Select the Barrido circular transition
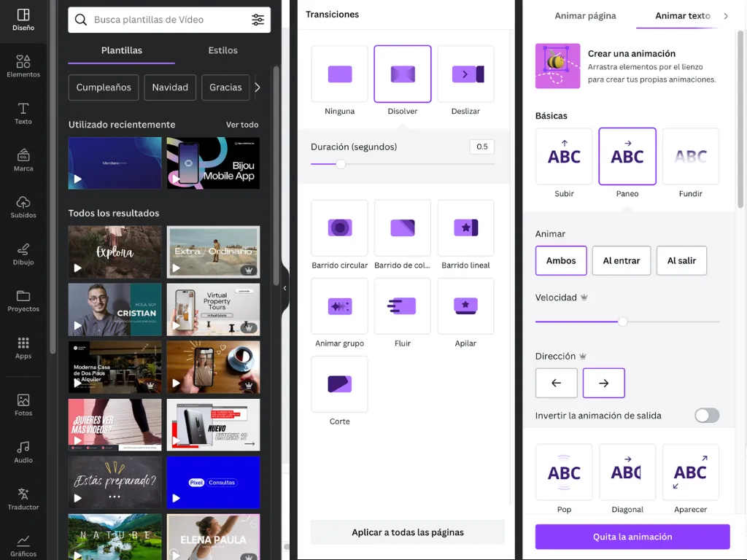This screenshot has height=560, width=747. tap(340, 228)
